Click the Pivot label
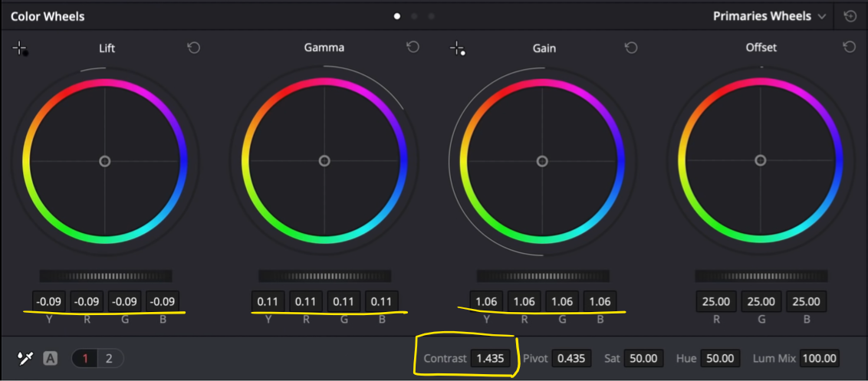Screen dimensions: 868x381 (x=535, y=358)
